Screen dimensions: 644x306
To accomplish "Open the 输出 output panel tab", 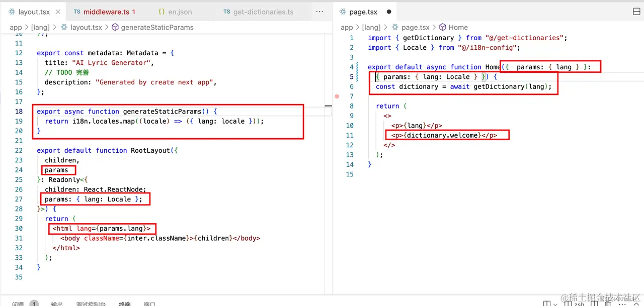I will (57, 303).
